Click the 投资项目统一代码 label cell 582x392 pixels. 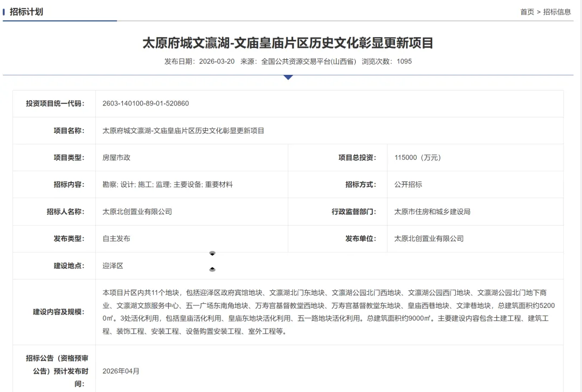pyautogui.click(x=54, y=103)
